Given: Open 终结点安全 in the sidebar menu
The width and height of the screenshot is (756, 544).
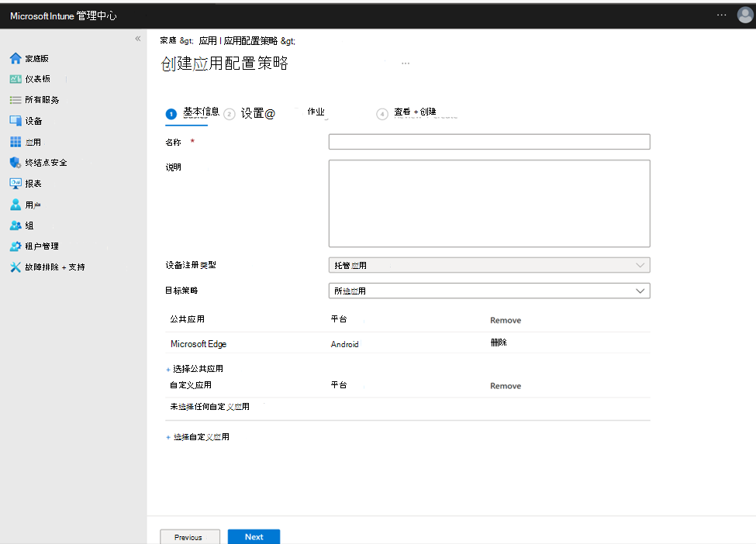Looking at the screenshot, I should [x=47, y=163].
